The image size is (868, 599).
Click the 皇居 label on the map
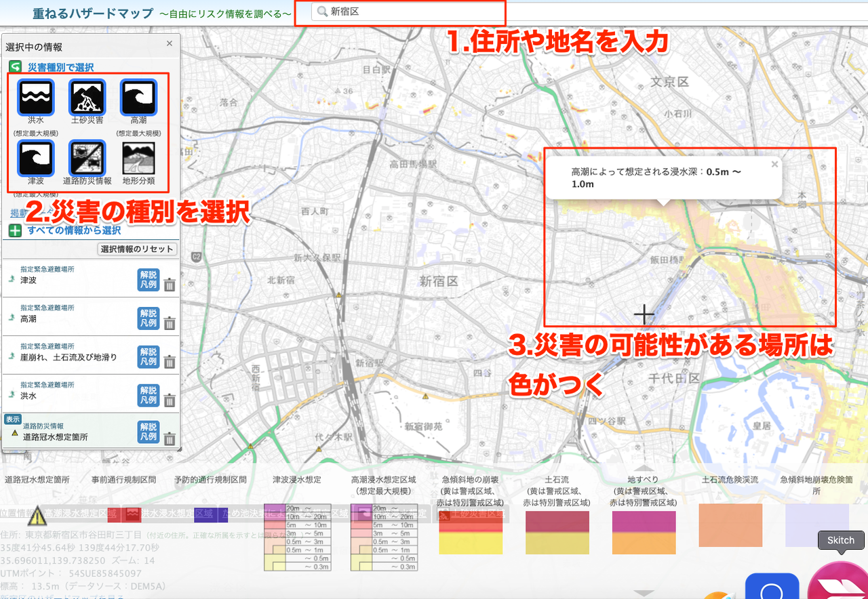point(762,426)
